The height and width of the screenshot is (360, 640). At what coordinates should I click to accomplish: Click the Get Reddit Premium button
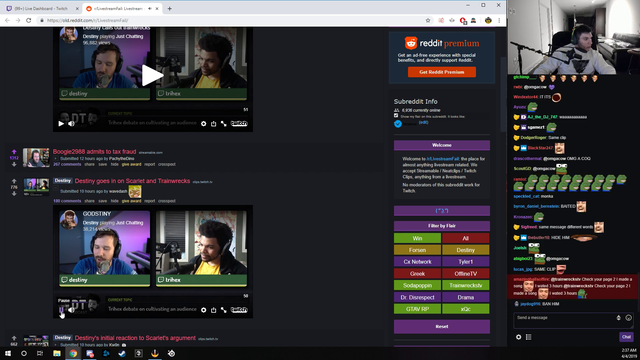[442, 72]
